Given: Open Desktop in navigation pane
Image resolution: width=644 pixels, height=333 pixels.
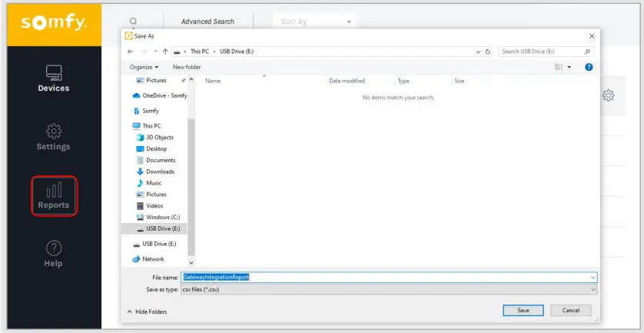Looking at the screenshot, I should click(151, 149).
